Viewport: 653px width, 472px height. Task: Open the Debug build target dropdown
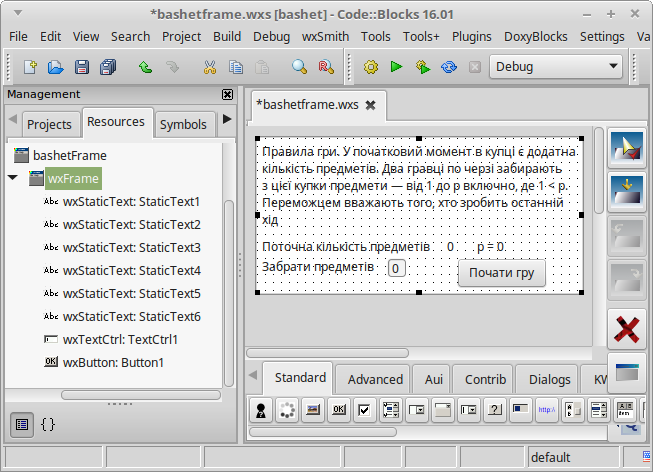(556, 67)
